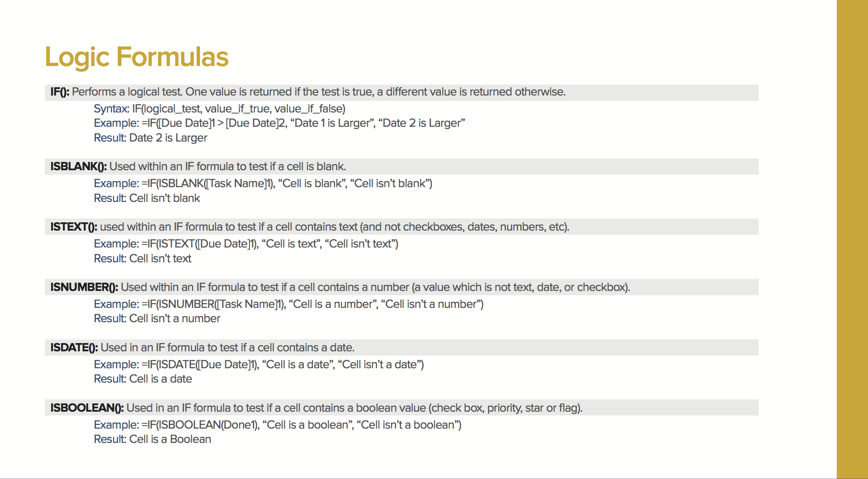Screen dimensions: 868x479
Task: Click the gold vertical bar on the right
Action: pos(852,239)
